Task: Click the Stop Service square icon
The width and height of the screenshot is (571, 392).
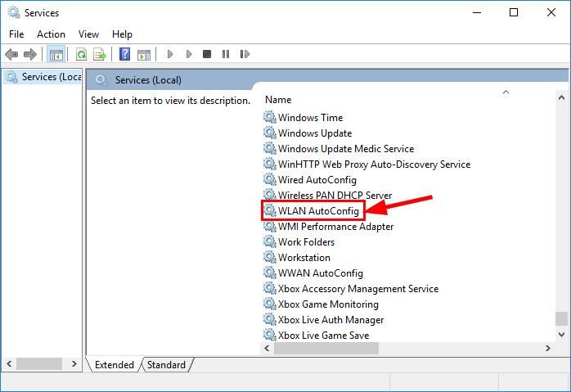Action: tap(207, 55)
